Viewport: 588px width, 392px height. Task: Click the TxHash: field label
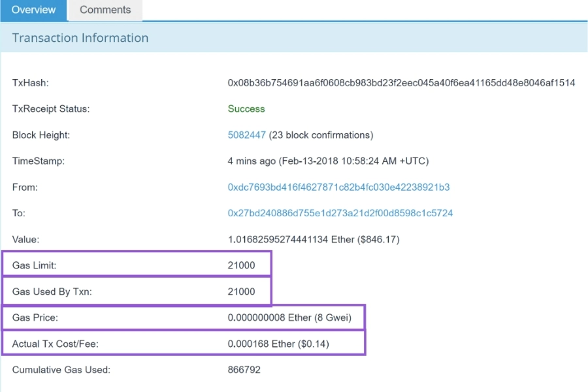click(30, 83)
